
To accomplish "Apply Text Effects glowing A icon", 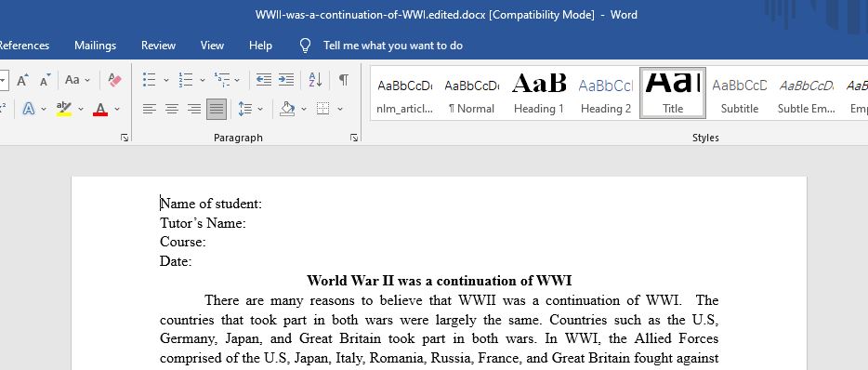I will coord(28,109).
